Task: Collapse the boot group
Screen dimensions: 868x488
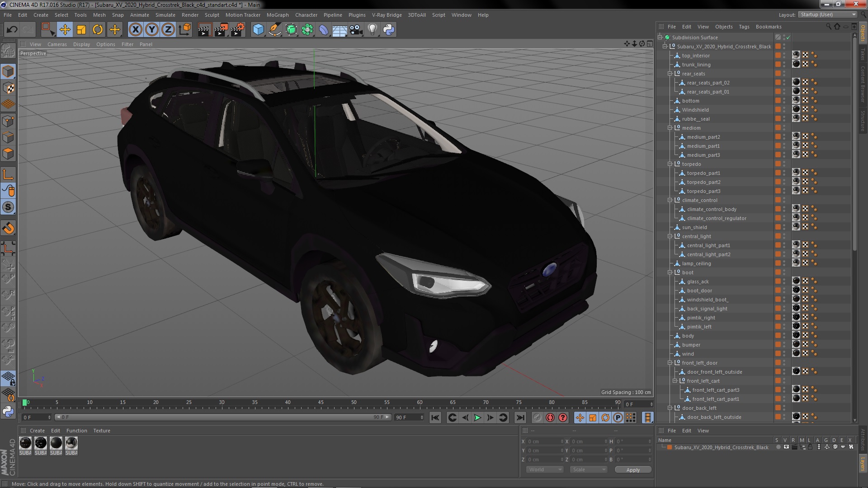Action: tap(670, 272)
